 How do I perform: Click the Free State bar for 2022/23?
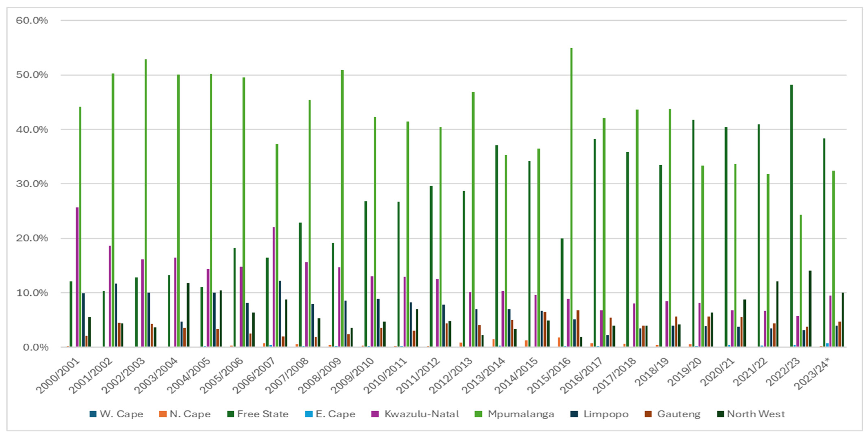tap(792, 216)
